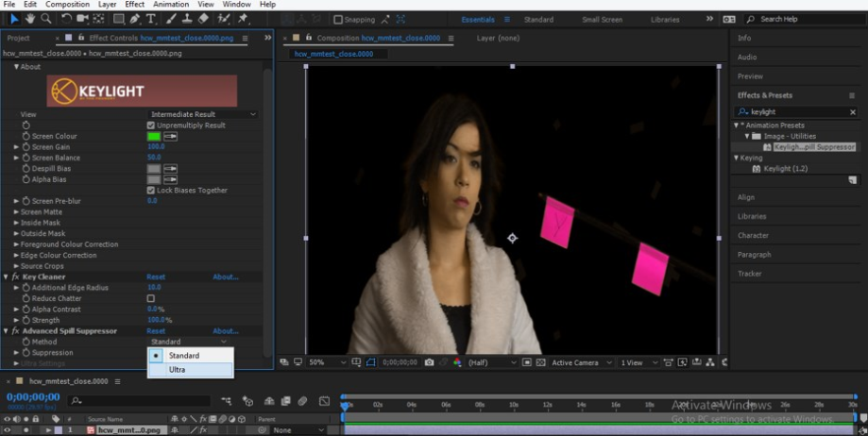Select the Pan Behind anchor point tool

click(98, 19)
